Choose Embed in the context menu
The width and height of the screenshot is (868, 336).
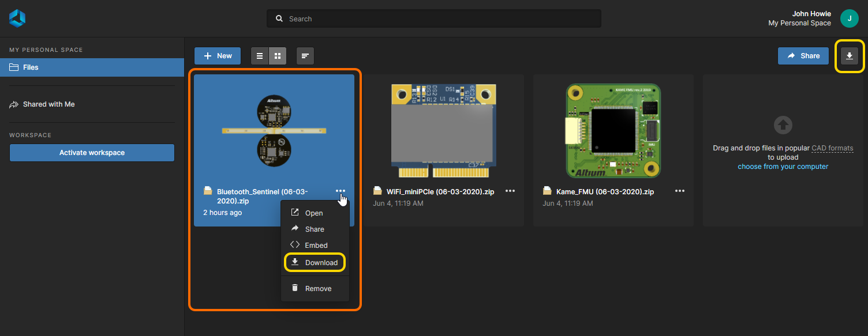click(x=315, y=246)
